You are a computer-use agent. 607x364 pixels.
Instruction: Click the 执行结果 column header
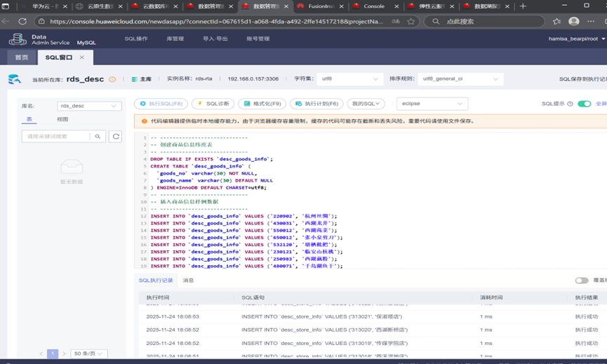click(x=587, y=297)
